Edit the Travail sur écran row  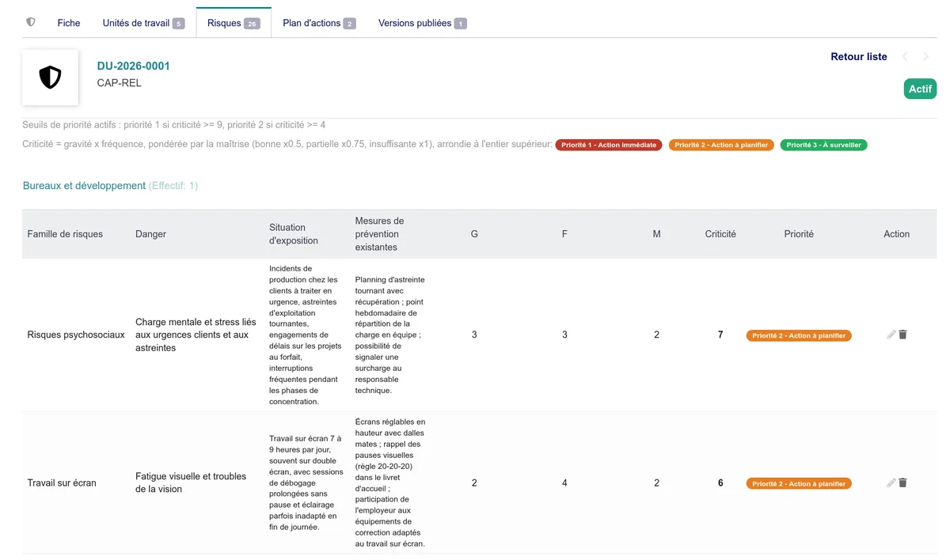point(891,482)
